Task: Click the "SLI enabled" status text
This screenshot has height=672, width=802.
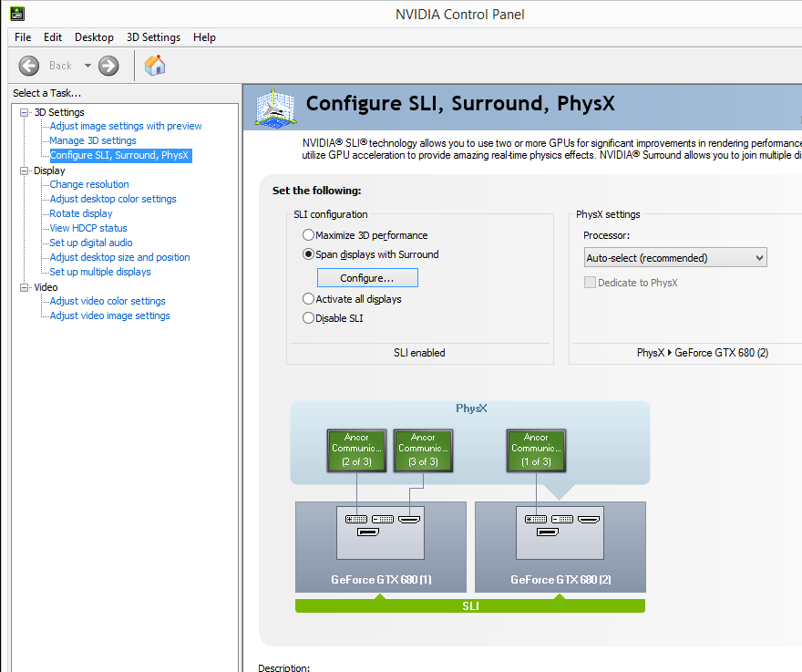Action: (419, 353)
